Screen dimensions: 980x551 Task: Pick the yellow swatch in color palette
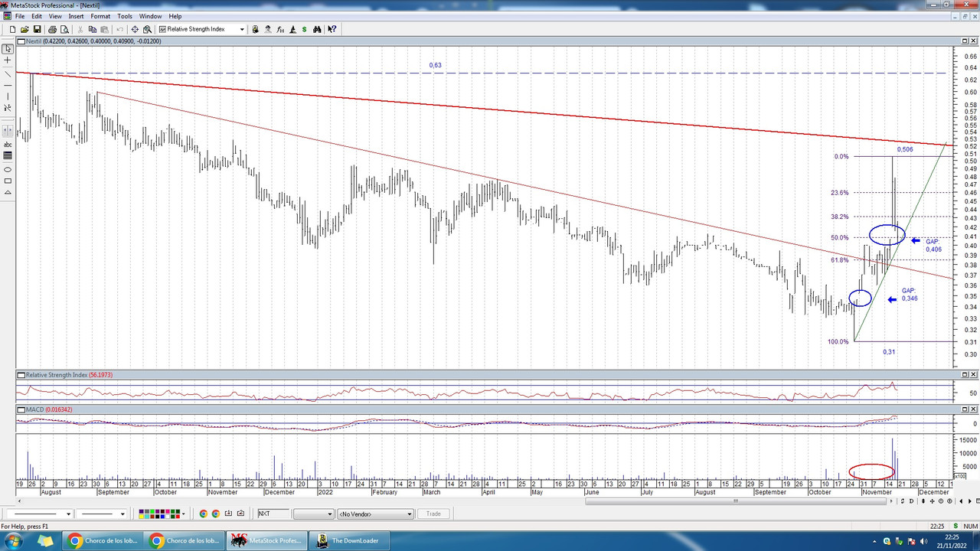pos(142,516)
